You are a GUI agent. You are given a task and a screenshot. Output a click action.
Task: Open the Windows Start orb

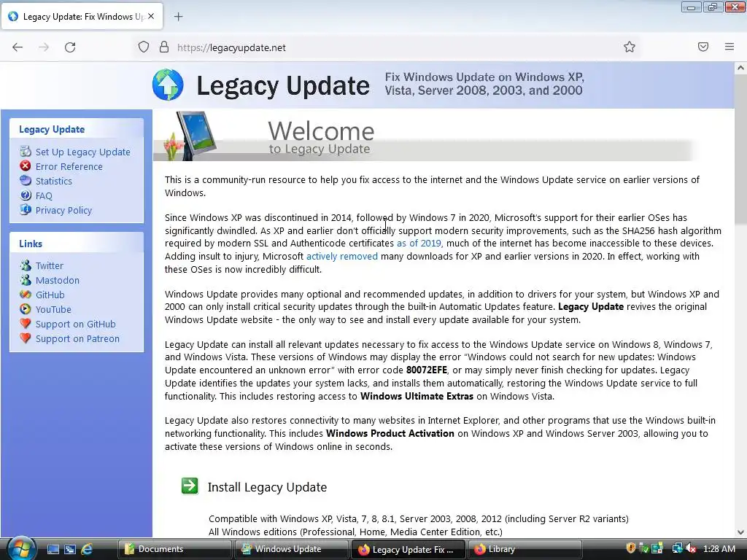21,548
